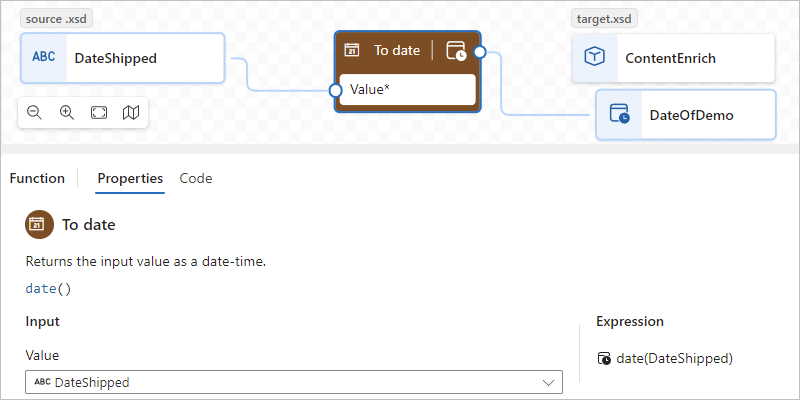This screenshot has width=800, height=400.
Task: Select the ContentEnrich target node
Action: [x=673, y=58]
